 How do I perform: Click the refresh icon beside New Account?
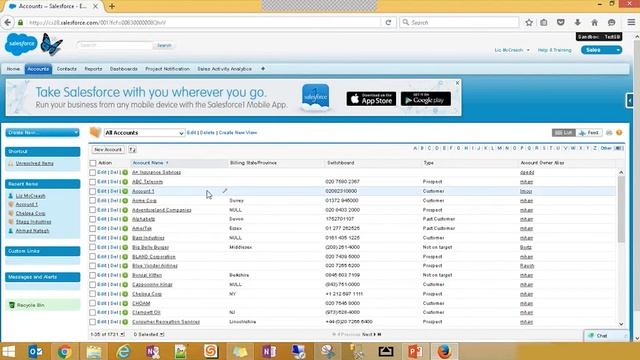(132, 150)
